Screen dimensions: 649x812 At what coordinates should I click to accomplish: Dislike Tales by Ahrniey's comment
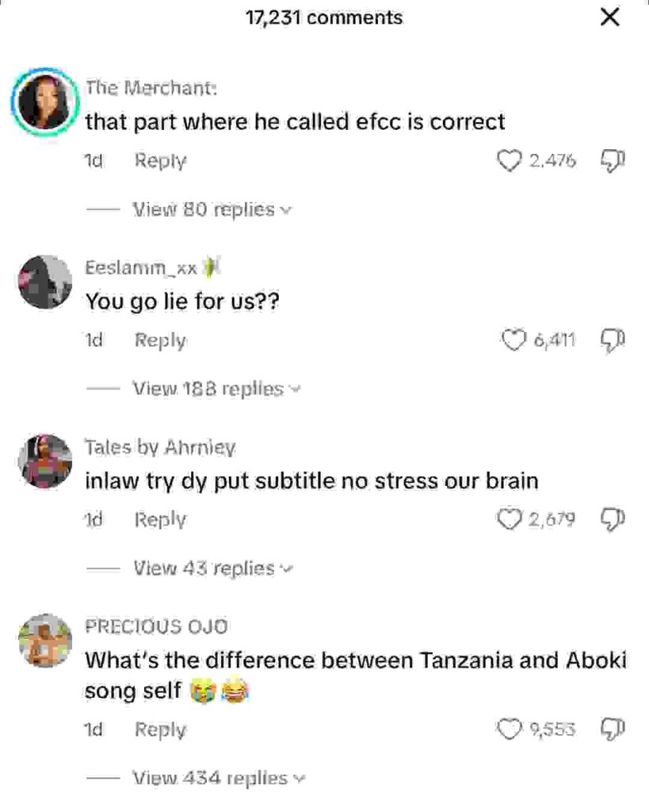click(x=614, y=520)
